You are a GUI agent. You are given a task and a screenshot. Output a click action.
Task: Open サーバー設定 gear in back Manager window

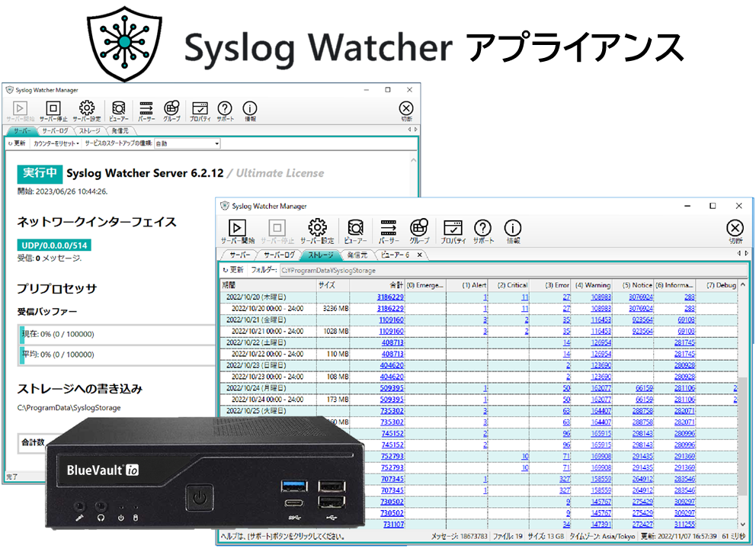pos(87,111)
